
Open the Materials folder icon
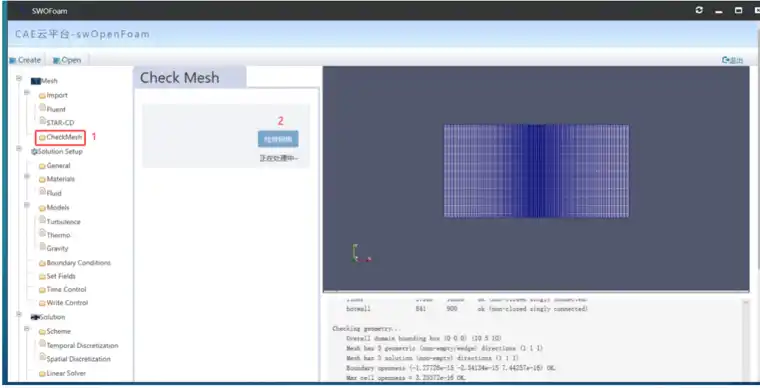(42, 180)
